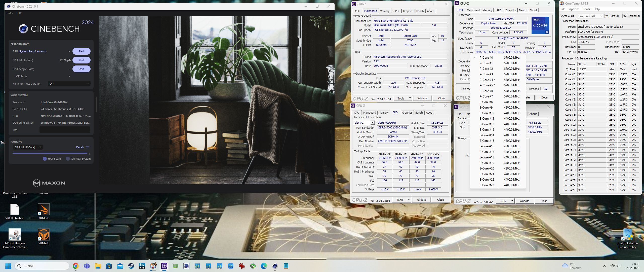644x272 pixels.
Task: Open the blue notepad taskbar icon
Action: [286, 266]
